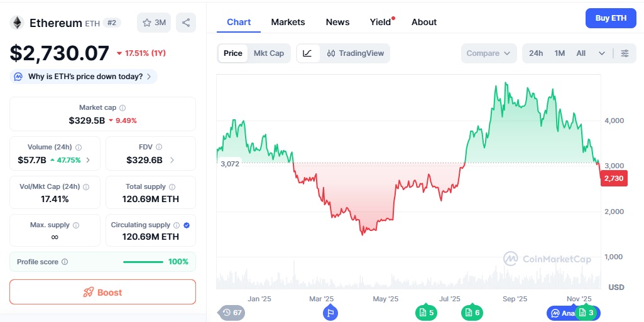Viewport: 644px width, 322px height.
Task: Switch to the News tab
Action: (337, 22)
